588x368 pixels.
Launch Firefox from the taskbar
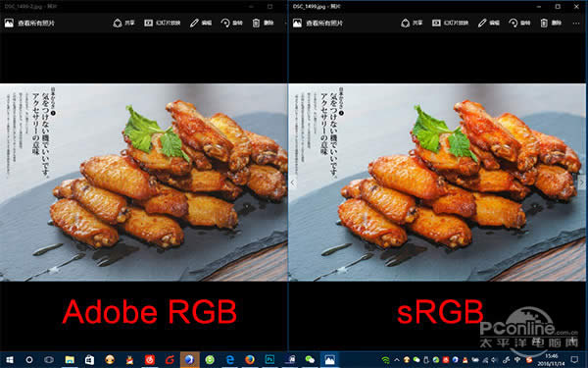pos(250,360)
